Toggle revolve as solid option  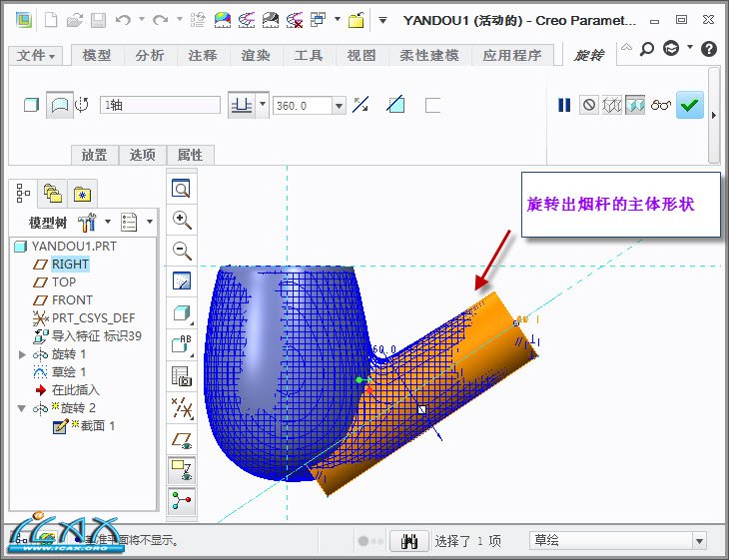pos(31,105)
